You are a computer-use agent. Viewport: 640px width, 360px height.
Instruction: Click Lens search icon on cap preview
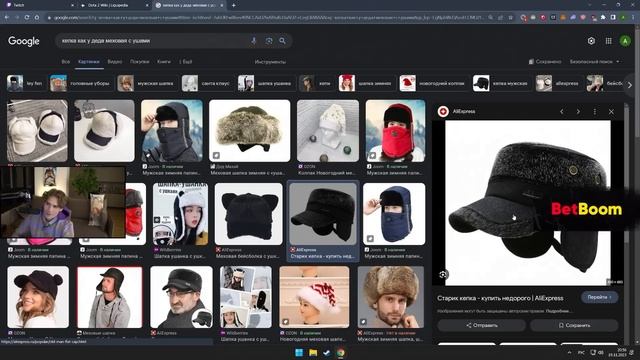(x=443, y=275)
